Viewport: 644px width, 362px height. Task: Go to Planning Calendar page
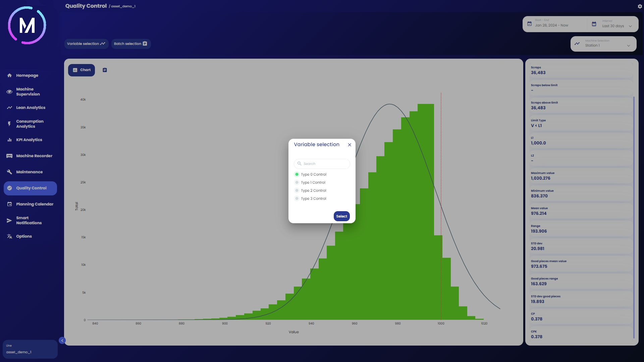[35, 204]
